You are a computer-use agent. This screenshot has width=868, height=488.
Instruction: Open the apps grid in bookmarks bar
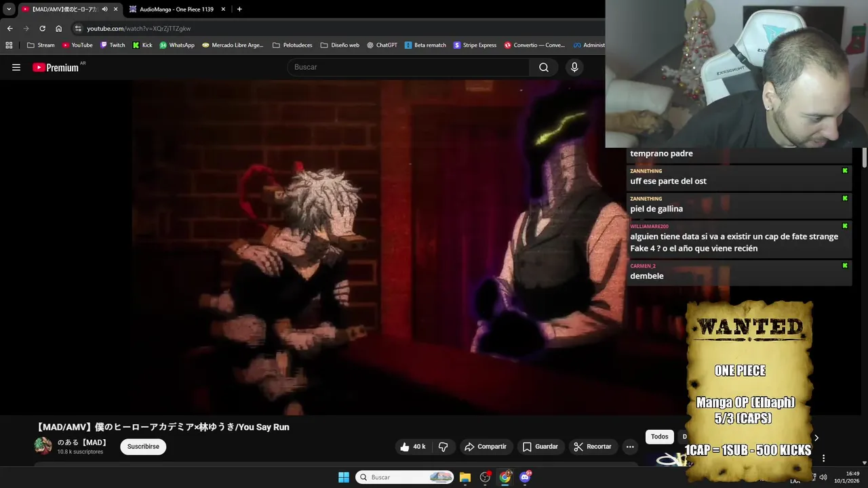click(x=9, y=45)
